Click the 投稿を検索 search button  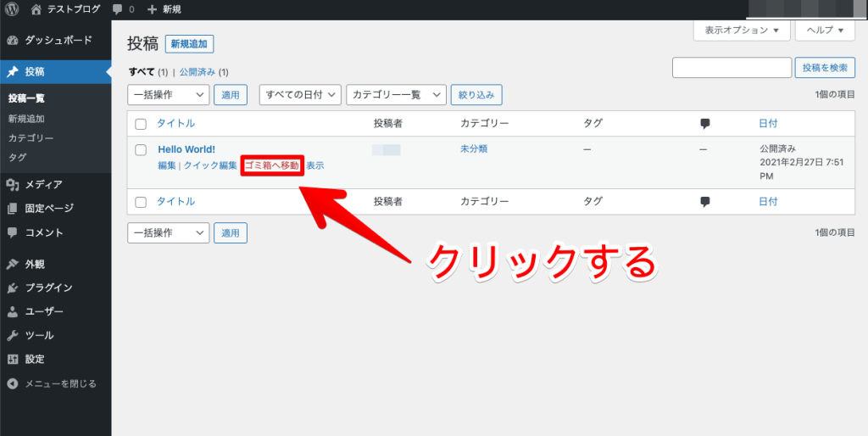(x=825, y=68)
